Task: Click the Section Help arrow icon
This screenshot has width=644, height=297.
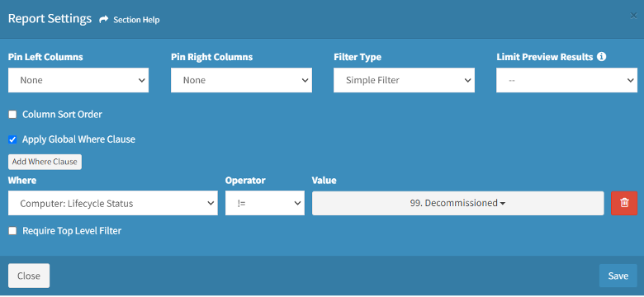Action: pos(104,19)
